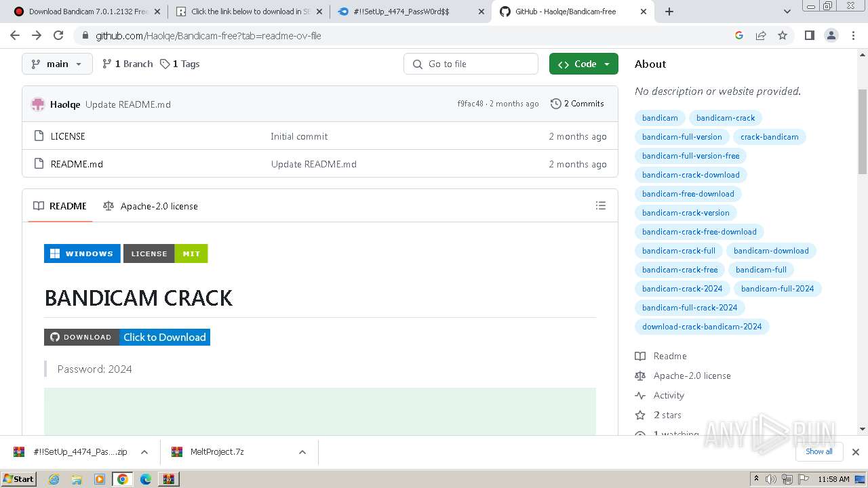Viewport: 868px width, 488px height.
Task: Open the bandicam-free-download topic tag
Action: click(x=688, y=194)
